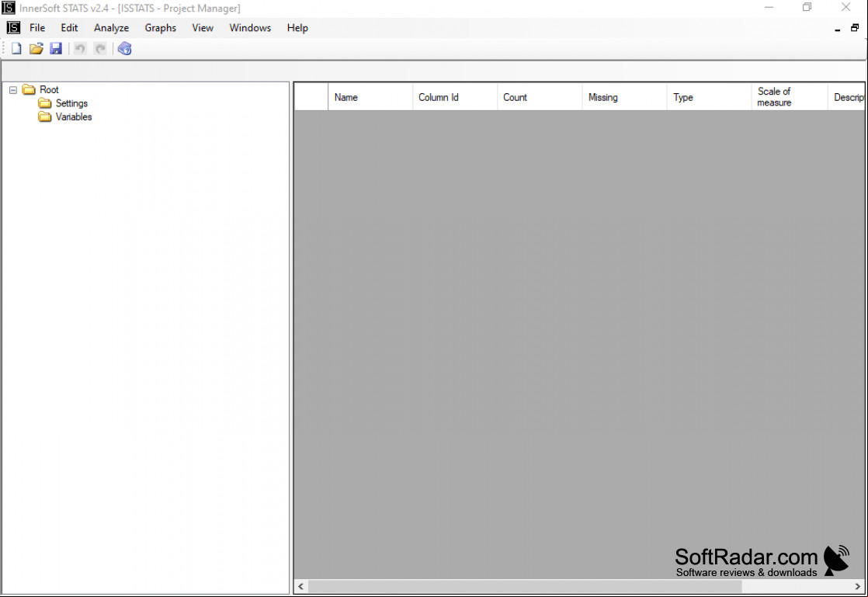868x597 pixels.
Task: Click the horizontal scrollbar thumb
Action: tap(525, 586)
